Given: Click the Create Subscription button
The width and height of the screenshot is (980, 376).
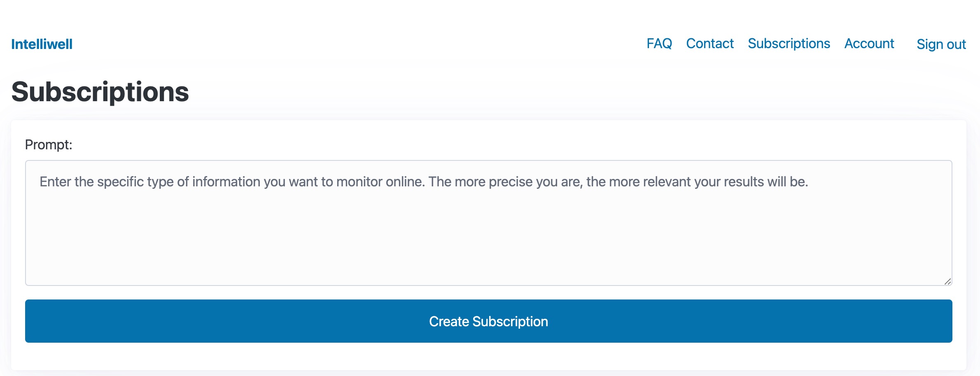Looking at the screenshot, I should 488,321.
